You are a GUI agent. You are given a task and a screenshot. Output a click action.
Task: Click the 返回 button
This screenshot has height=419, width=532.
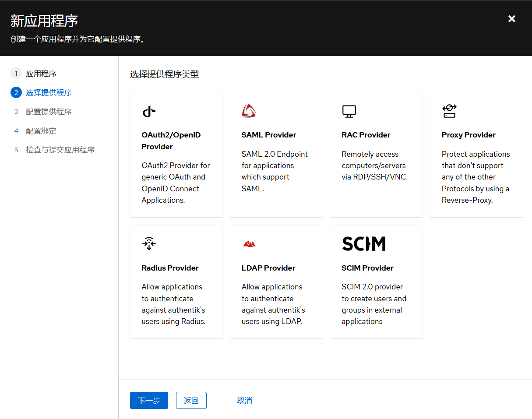(191, 401)
